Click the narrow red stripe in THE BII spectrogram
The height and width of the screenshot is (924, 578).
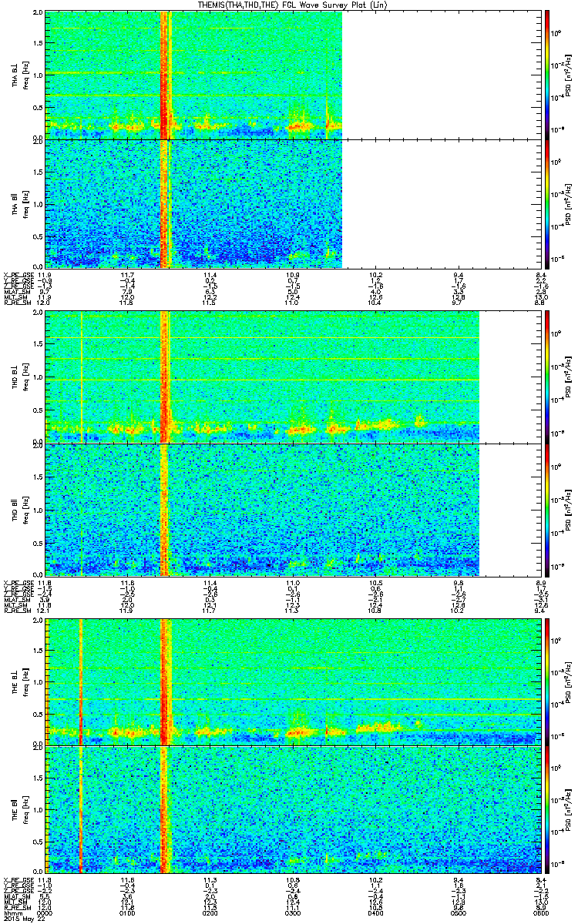(x=81, y=811)
